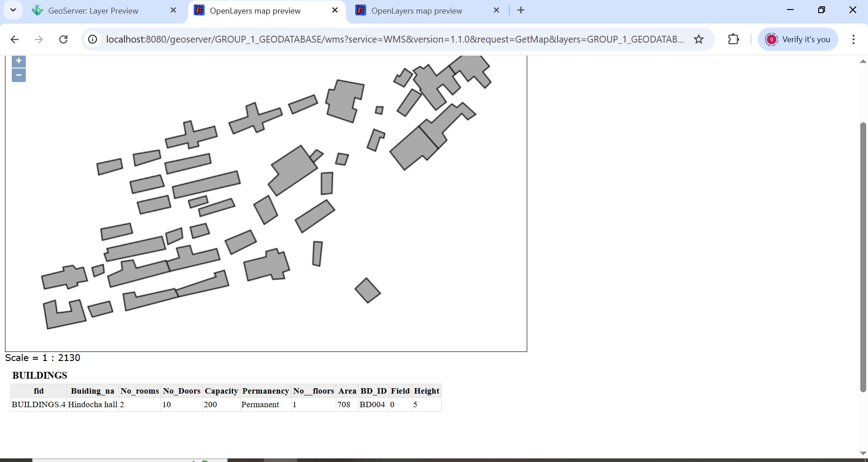Zoom out the map with minus button

click(19, 75)
